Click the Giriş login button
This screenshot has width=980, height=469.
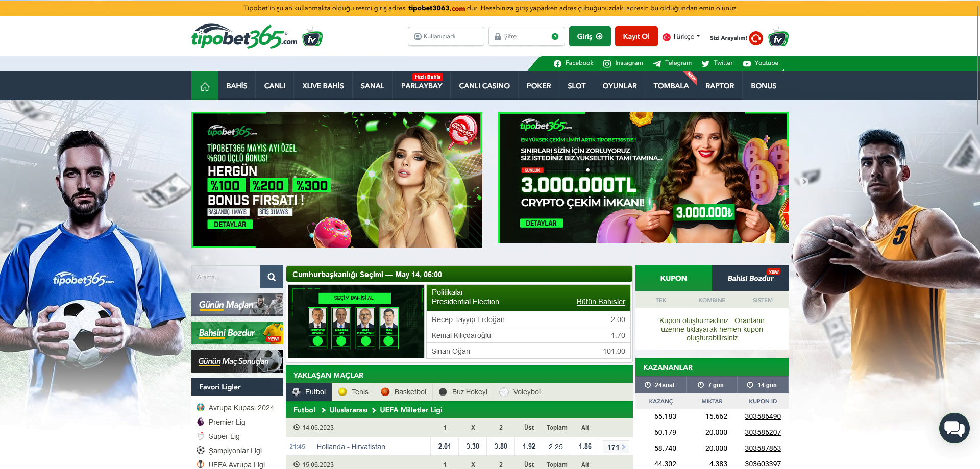pyautogui.click(x=590, y=36)
